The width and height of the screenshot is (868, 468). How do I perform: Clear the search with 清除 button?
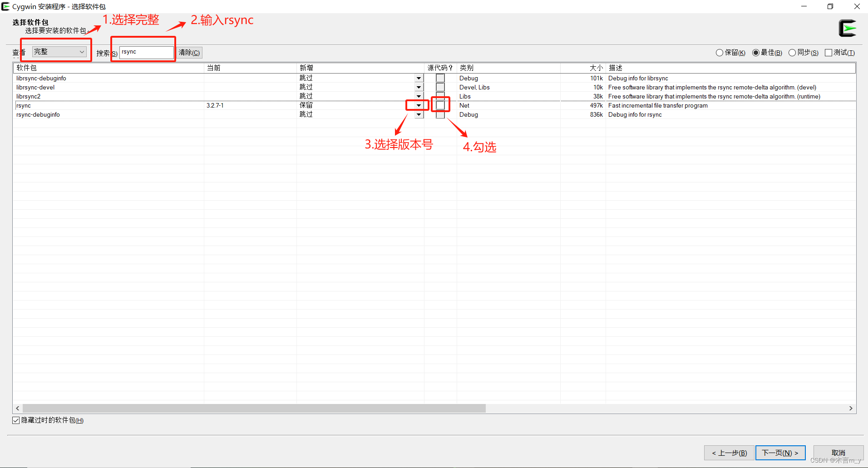189,53
